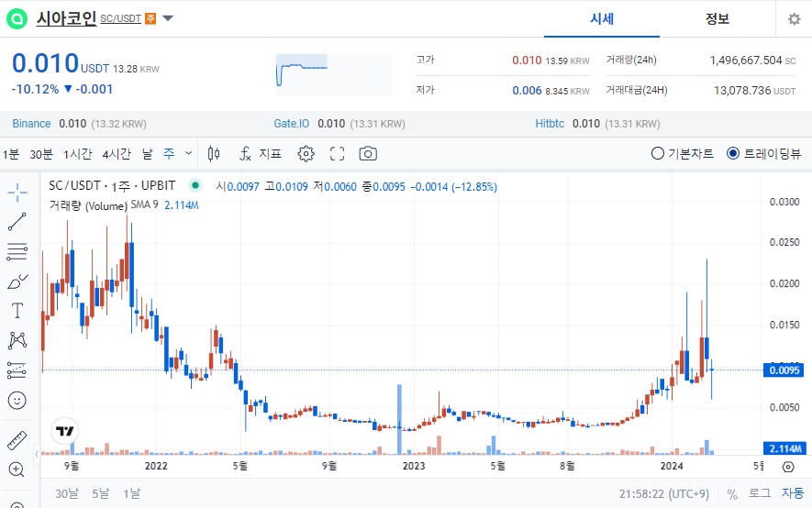Set date range to 30날

tap(67, 493)
